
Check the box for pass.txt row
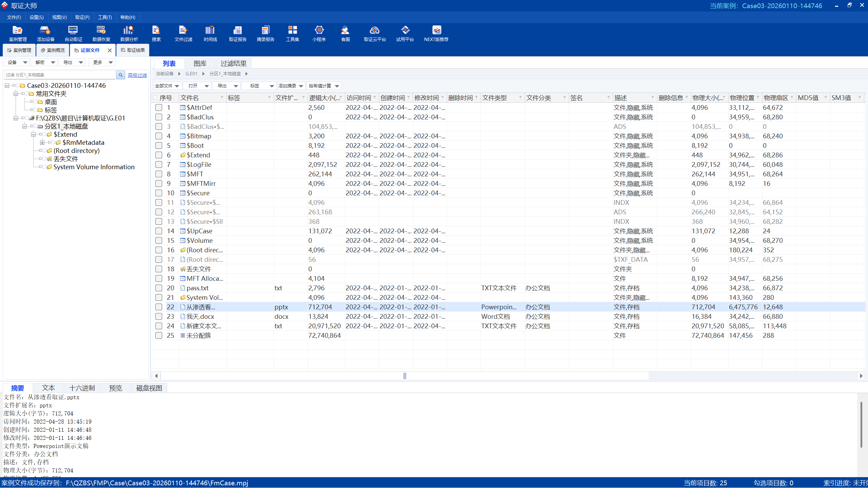pyautogui.click(x=158, y=288)
